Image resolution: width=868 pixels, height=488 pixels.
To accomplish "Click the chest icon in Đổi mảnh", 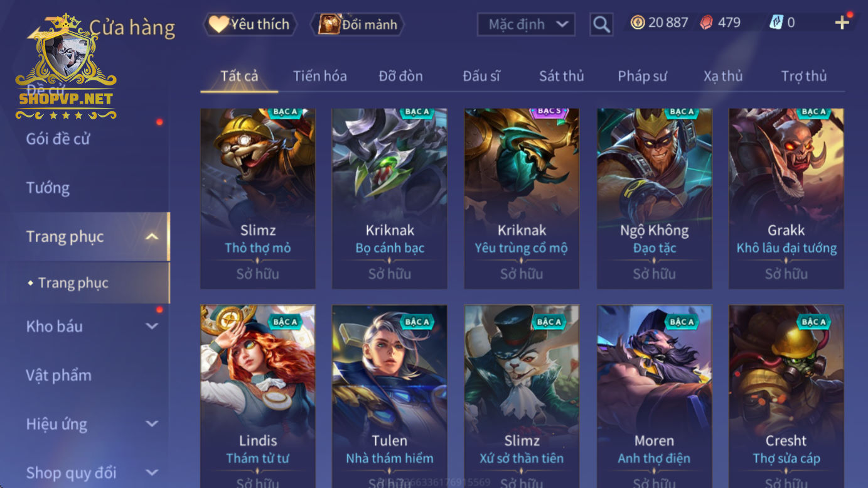I will click(x=329, y=24).
